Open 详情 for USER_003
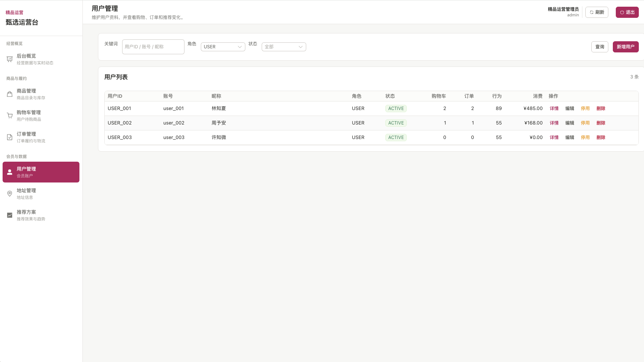The width and height of the screenshot is (644, 362). (554, 138)
